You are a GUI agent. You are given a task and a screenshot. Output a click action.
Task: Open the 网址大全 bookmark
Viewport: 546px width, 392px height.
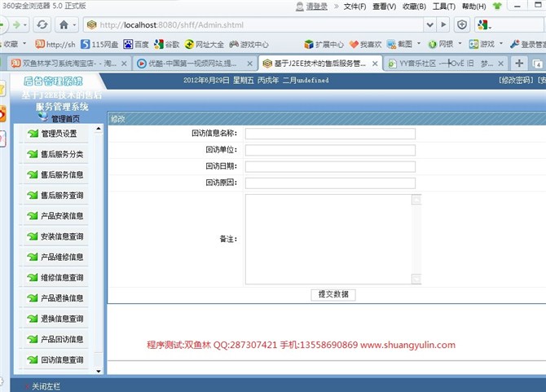[x=205, y=44]
